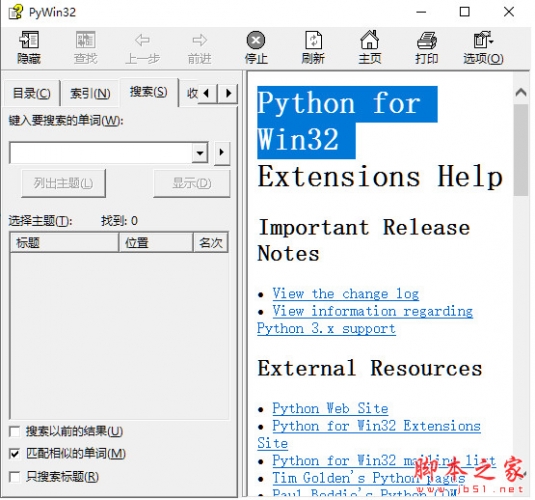Viewport: 535px width, 500px height.
Task: Uncheck match similar words (匹配相似的单词) checkbox
Action: [x=14, y=454]
